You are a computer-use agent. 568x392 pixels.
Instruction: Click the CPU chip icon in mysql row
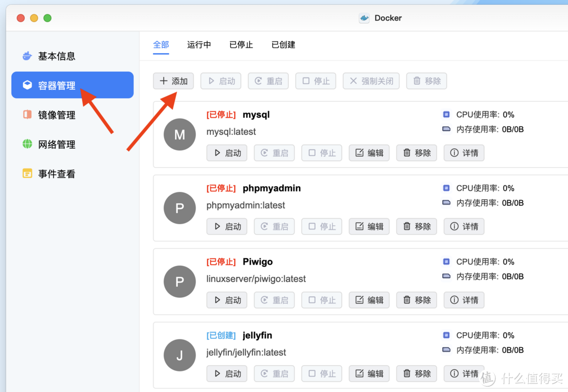[447, 115]
